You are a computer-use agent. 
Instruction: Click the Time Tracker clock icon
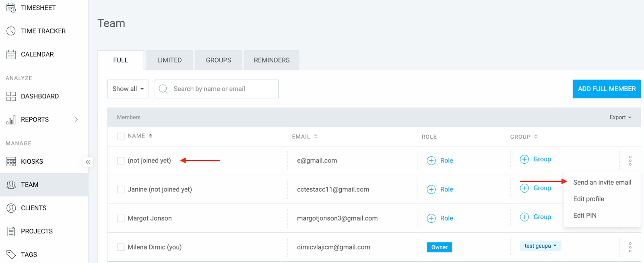[x=11, y=31]
